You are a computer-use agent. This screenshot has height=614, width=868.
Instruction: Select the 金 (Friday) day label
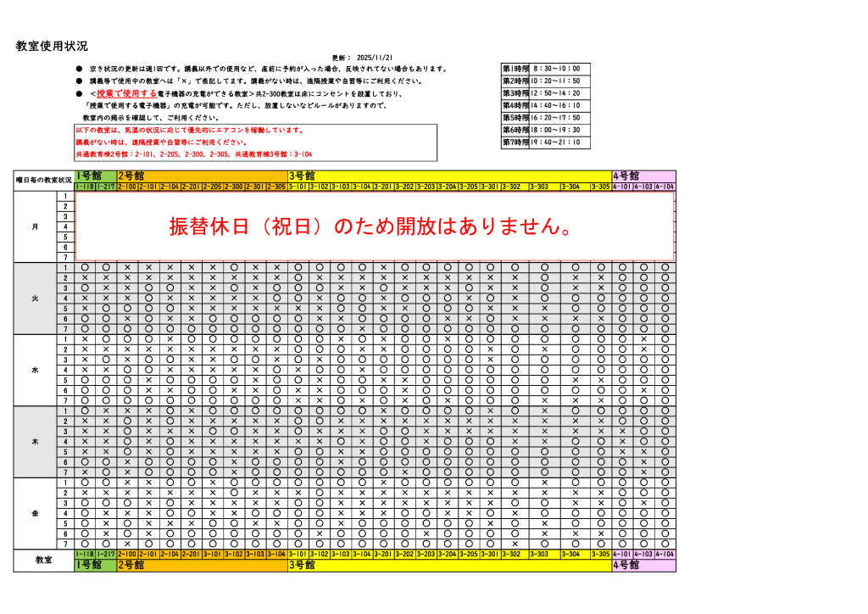click(x=35, y=514)
